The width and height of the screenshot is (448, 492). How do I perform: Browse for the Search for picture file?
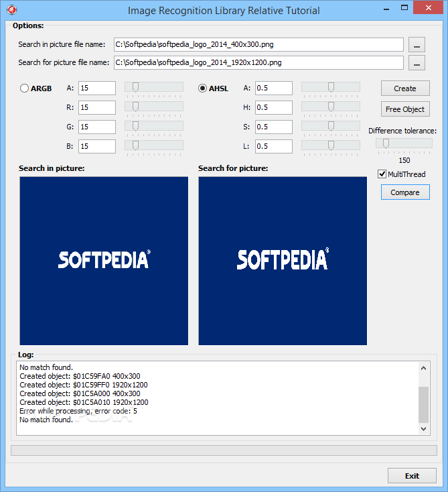(417, 63)
